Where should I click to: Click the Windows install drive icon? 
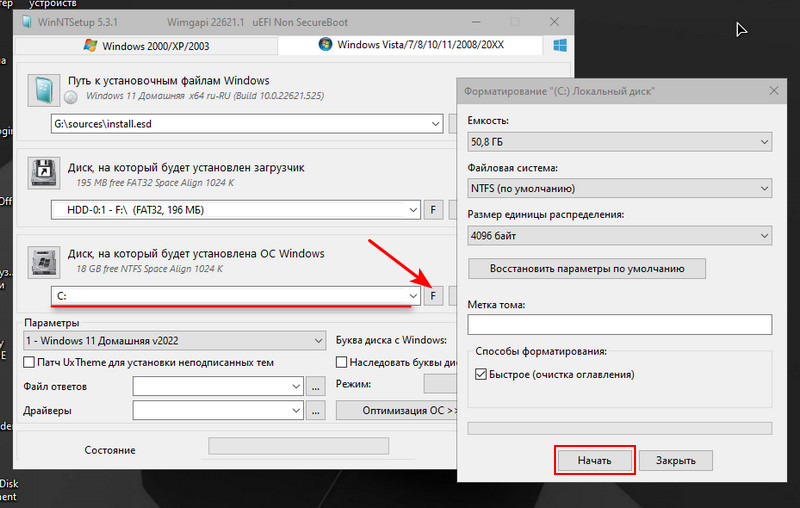tap(44, 262)
